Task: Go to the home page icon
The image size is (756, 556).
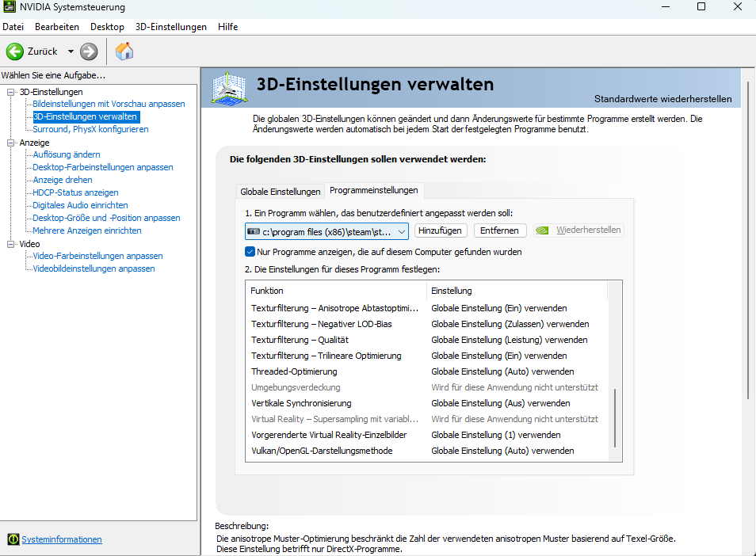Action: (124, 51)
